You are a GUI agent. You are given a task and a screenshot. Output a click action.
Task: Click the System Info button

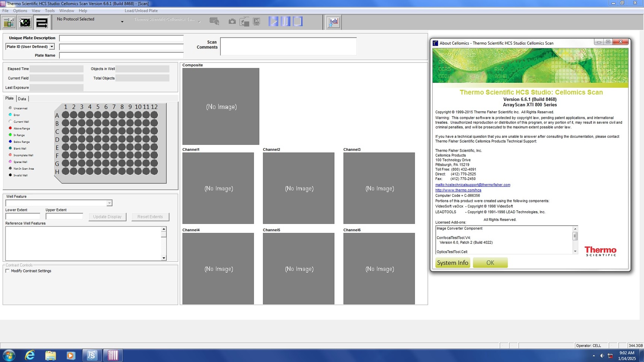[x=452, y=263]
